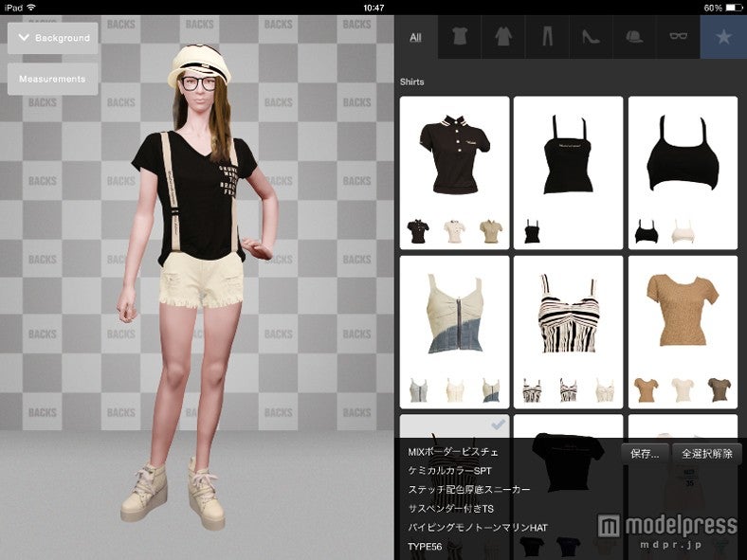Viewport: 747px width, 560px height.
Task: Open the Measurements panel button
Action: (x=53, y=79)
